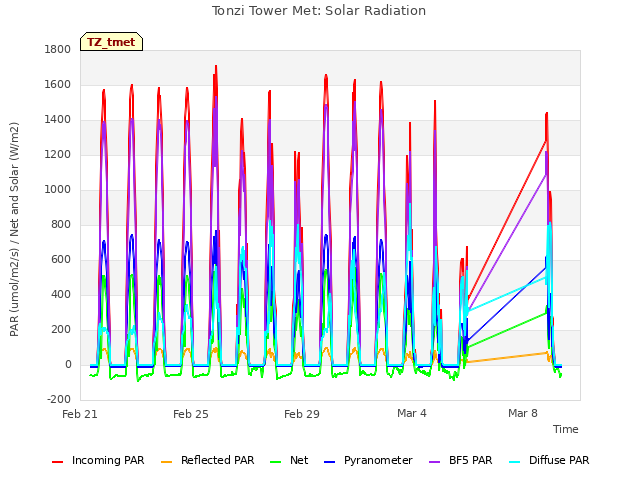Click the Feb 25 x-axis tick label
This screenshot has height=480, width=640.
pyautogui.click(x=191, y=414)
